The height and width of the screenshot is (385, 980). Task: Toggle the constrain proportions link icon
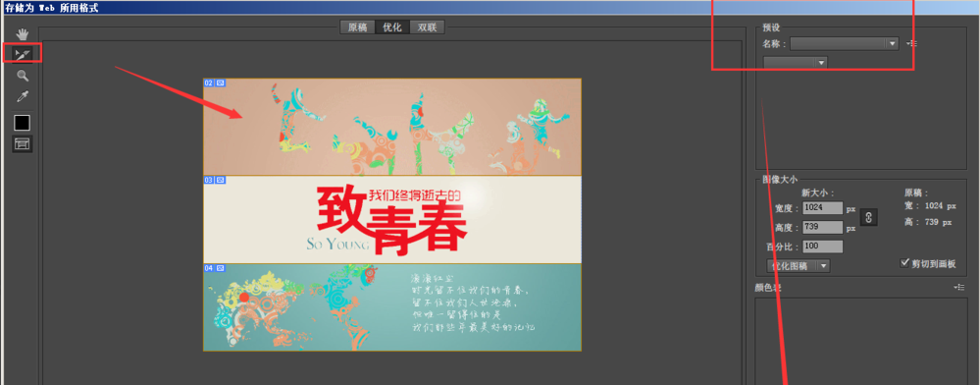[x=869, y=217]
